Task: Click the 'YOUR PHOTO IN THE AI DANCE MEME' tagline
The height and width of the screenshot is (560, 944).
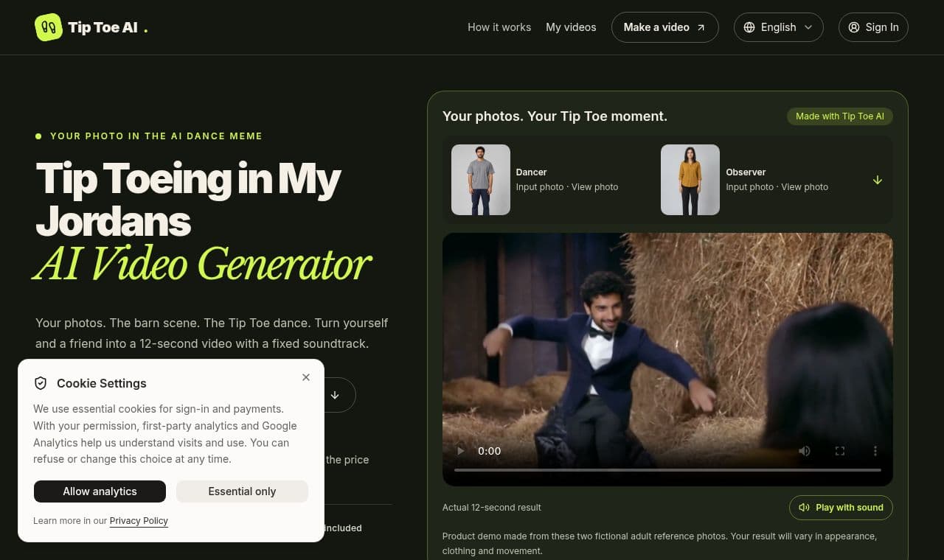Action: click(x=156, y=136)
